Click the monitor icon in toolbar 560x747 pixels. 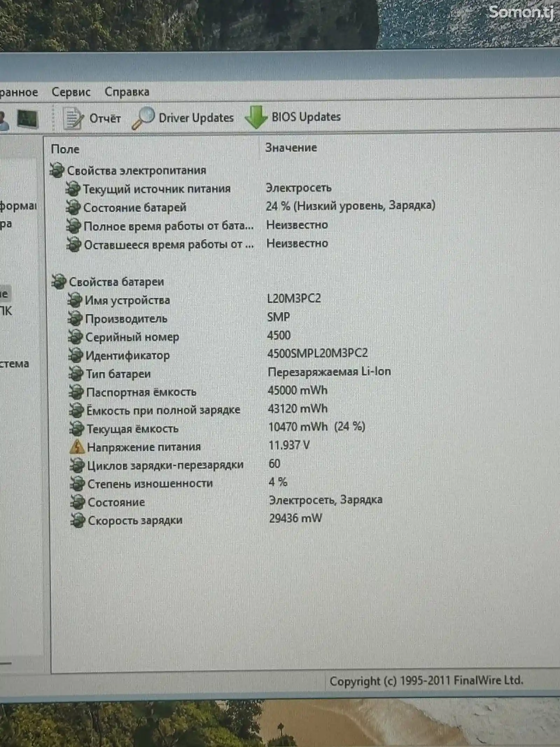click(28, 119)
